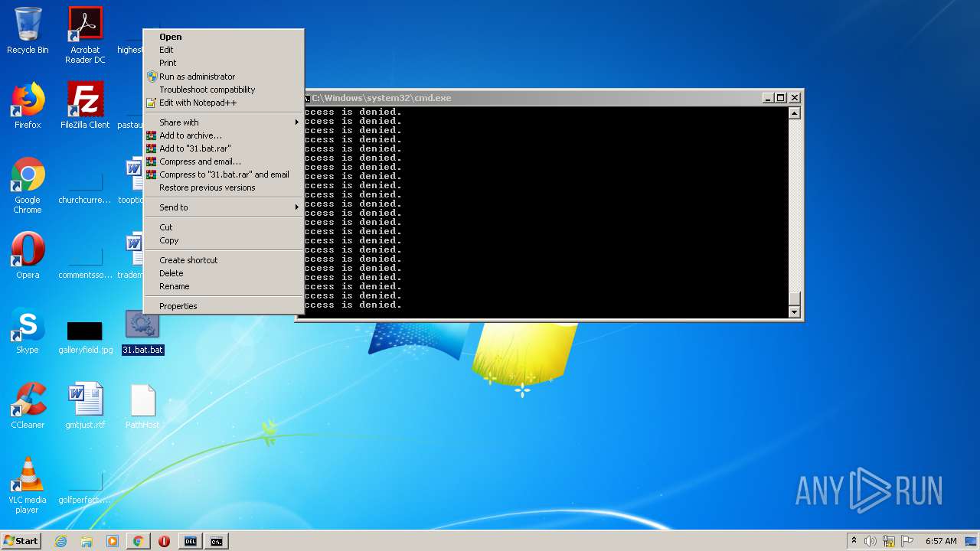Open the CCleaner desktop shortcut

click(x=28, y=406)
